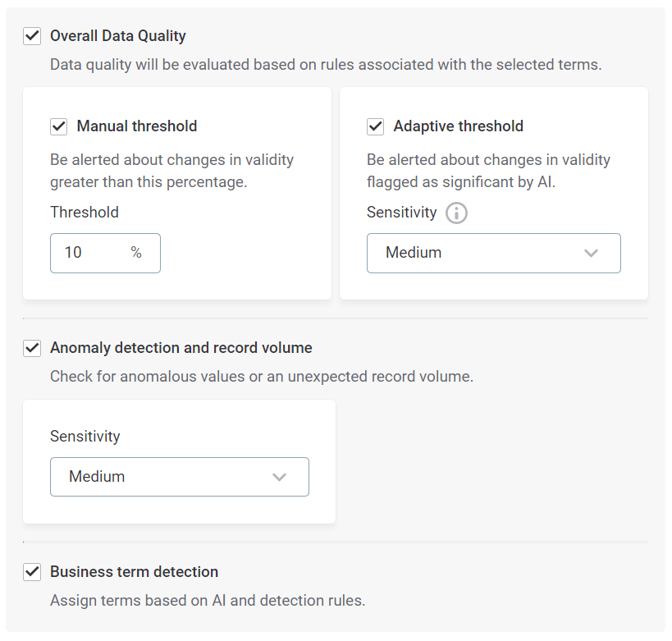The image size is (672, 641).
Task: Click the Sensitivity info icon
Action: tap(456, 213)
